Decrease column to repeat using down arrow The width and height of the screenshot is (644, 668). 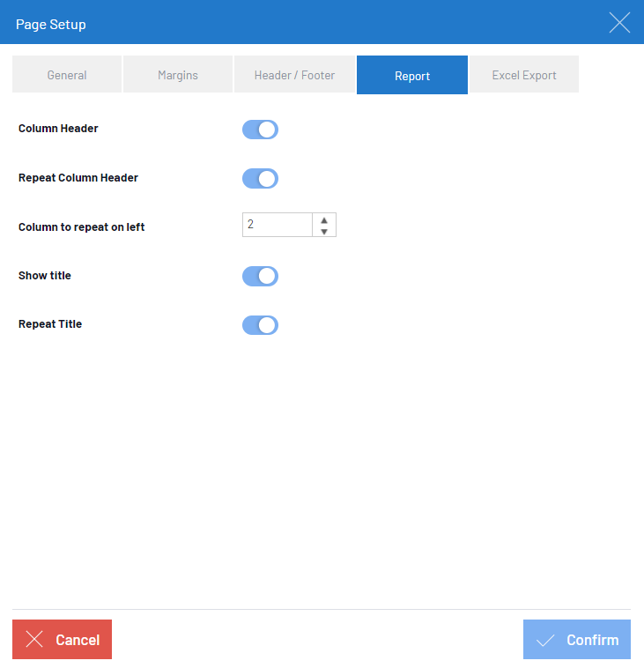(x=324, y=231)
